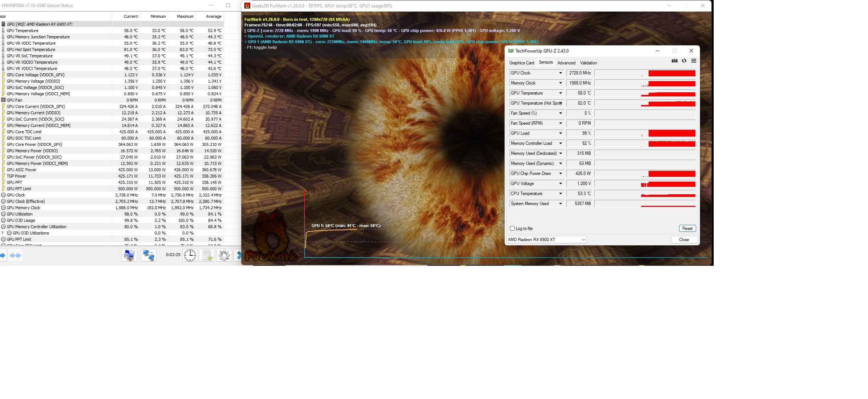Click GPU Memory Junction Temperature row label
This screenshot has height=399, width=868.
(38, 37)
